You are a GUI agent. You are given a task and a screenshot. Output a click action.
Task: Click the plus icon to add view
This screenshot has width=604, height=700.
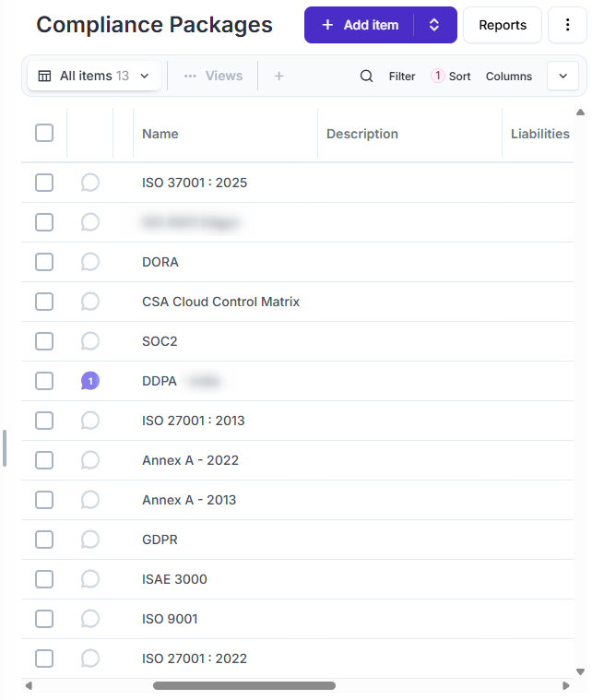tap(279, 76)
